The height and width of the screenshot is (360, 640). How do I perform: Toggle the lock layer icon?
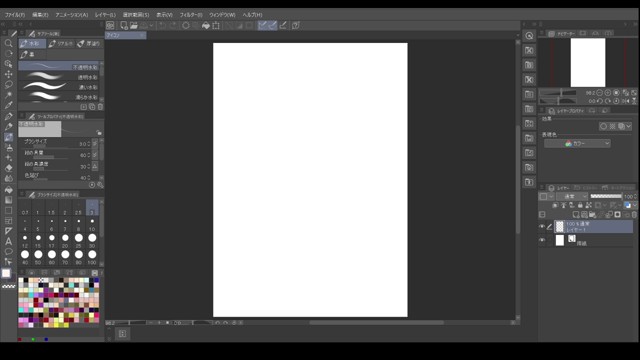point(580,205)
